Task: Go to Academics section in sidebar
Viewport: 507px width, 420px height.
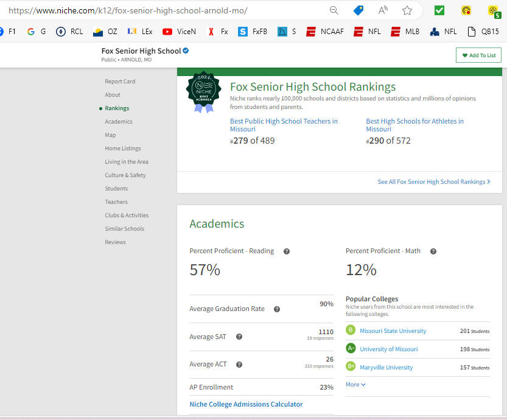Action: pos(119,122)
